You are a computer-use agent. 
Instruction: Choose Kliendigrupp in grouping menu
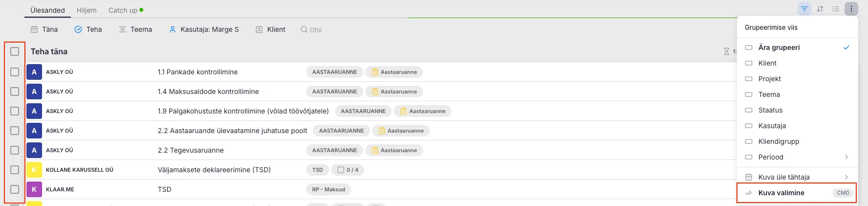click(779, 141)
